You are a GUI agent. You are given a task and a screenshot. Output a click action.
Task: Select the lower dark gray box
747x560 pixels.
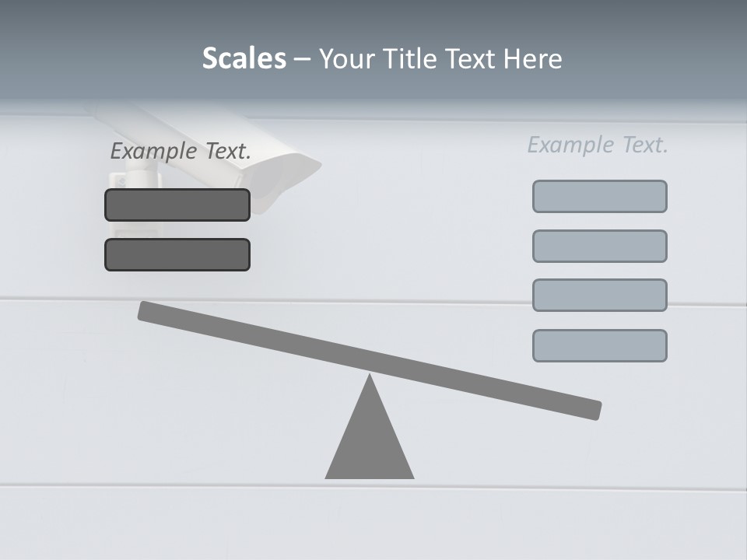[177, 254]
